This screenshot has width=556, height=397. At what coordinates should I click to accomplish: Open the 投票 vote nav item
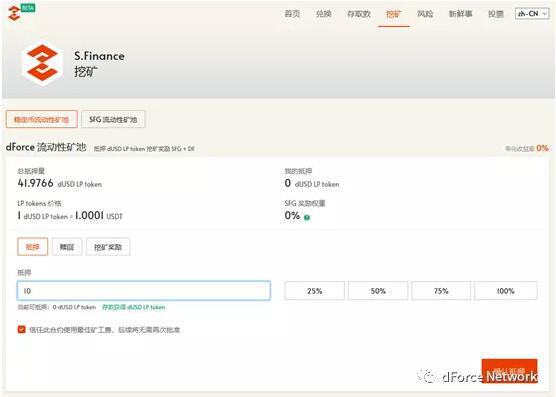tap(496, 14)
